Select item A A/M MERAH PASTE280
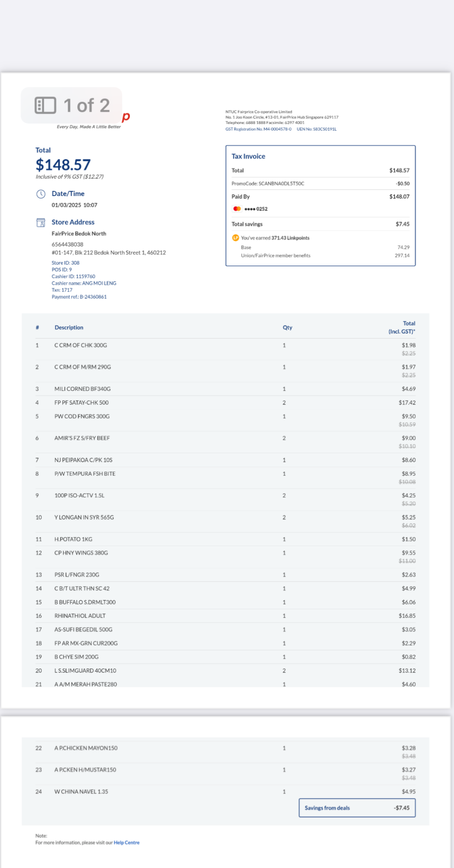This screenshot has width=454, height=868. point(86,684)
